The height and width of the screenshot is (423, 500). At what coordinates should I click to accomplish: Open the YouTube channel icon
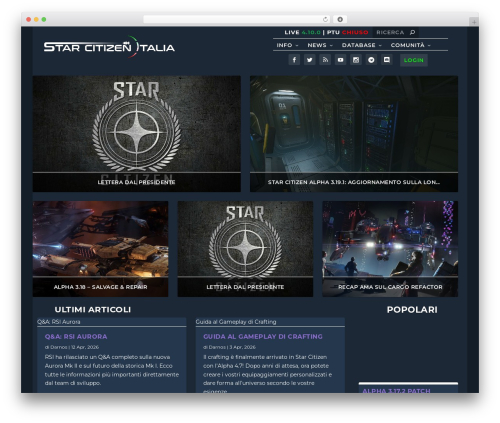click(x=340, y=60)
